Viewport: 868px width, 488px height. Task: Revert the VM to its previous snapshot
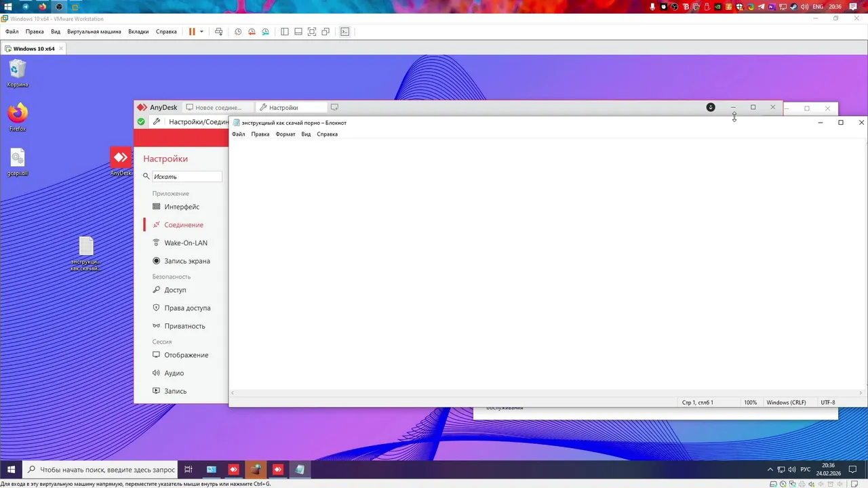(252, 31)
